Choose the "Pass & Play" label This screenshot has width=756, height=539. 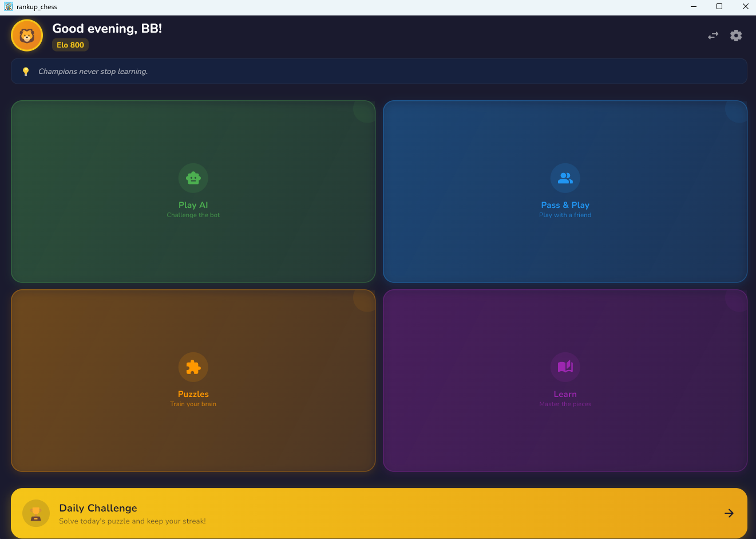pyautogui.click(x=565, y=205)
